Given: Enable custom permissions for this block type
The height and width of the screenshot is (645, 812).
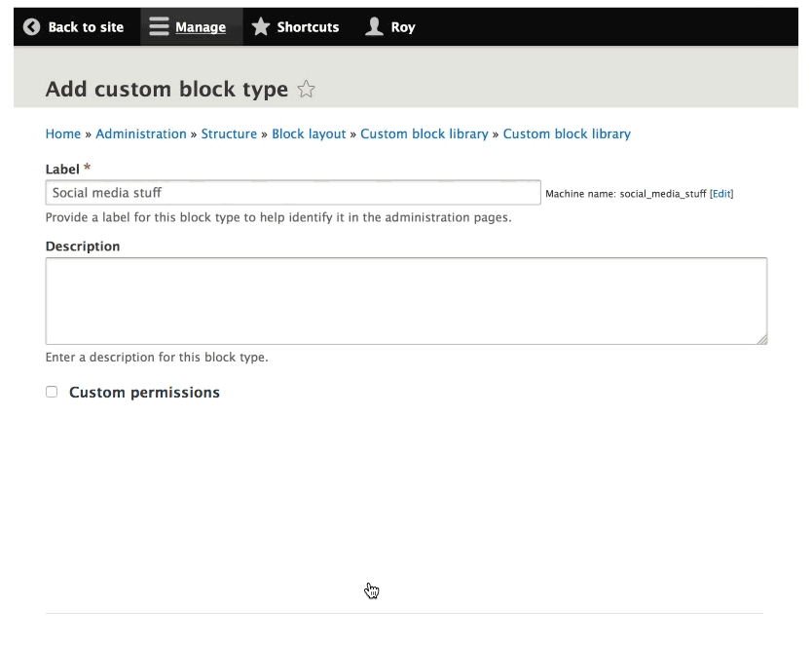Looking at the screenshot, I should tap(50, 392).
